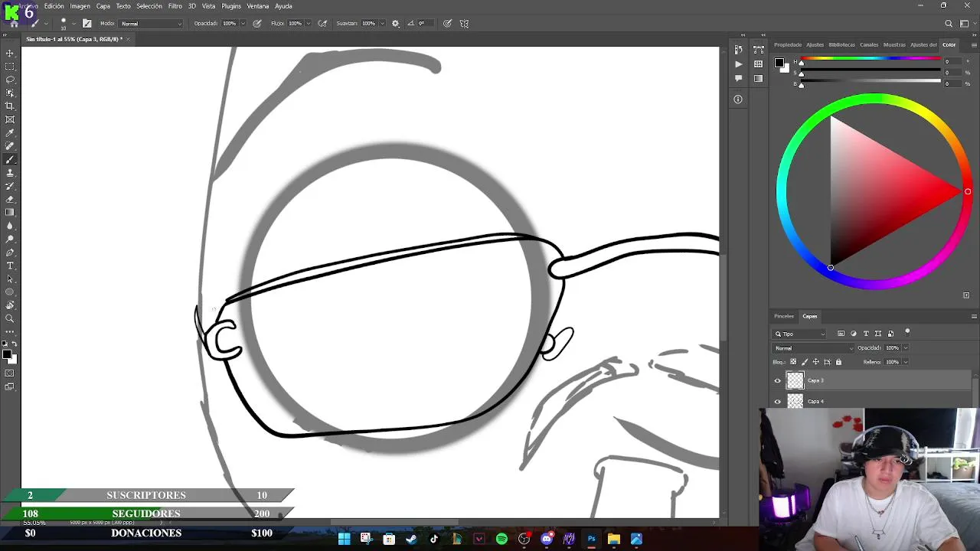
Task: Click the brightness B slider bar
Action: (x=871, y=80)
